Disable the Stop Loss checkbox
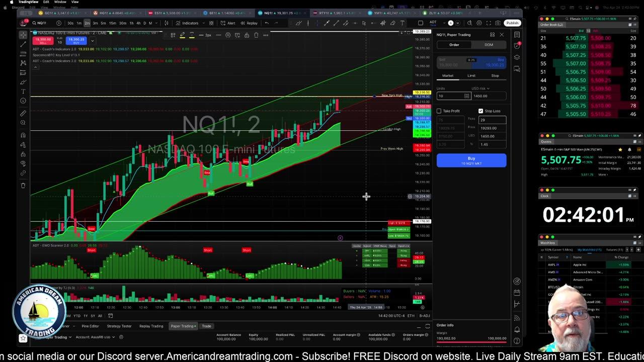Viewport: 644px width, 362px height. pos(481,111)
